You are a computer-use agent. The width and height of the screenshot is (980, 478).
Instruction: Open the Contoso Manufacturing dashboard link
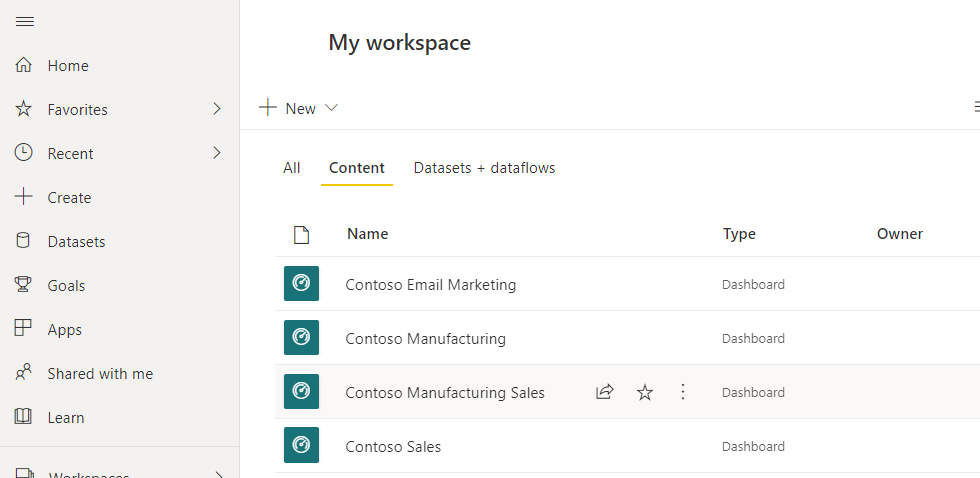tap(425, 339)
